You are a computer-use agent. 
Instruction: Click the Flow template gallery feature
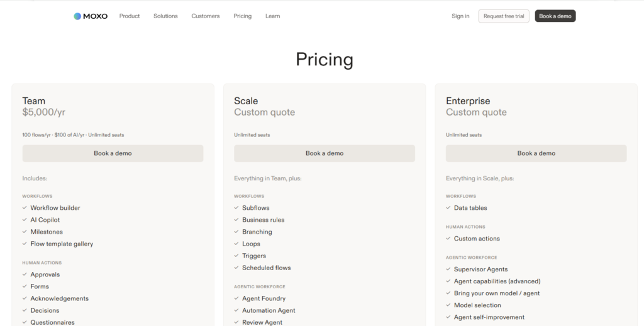pos(62,244)
